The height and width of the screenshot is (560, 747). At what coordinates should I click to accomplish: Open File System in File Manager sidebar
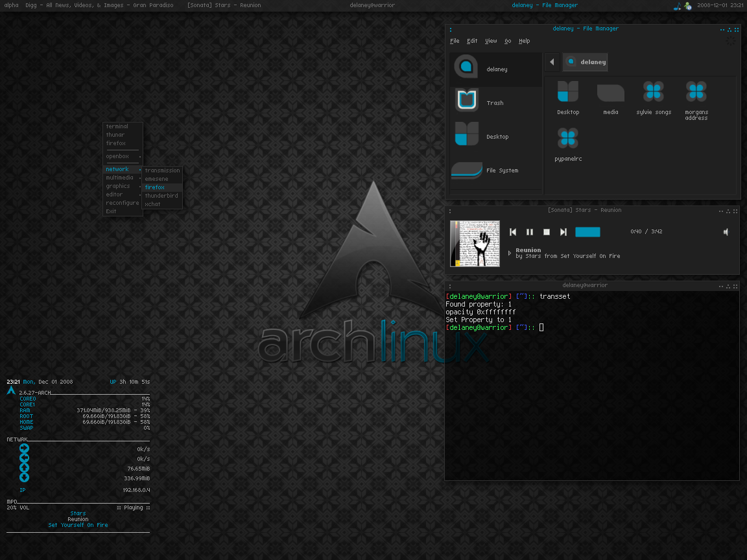[x=495, y=170]
